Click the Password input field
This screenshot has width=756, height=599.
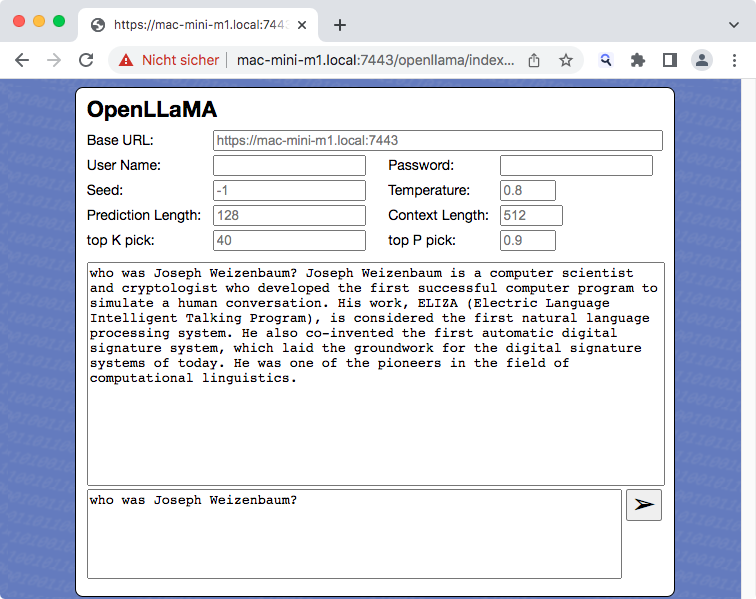(x=576, y=165)
